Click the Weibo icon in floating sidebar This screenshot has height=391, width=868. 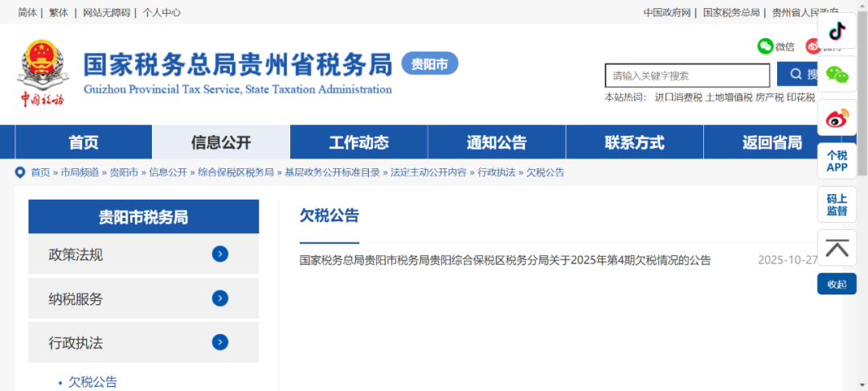[837, 117]
